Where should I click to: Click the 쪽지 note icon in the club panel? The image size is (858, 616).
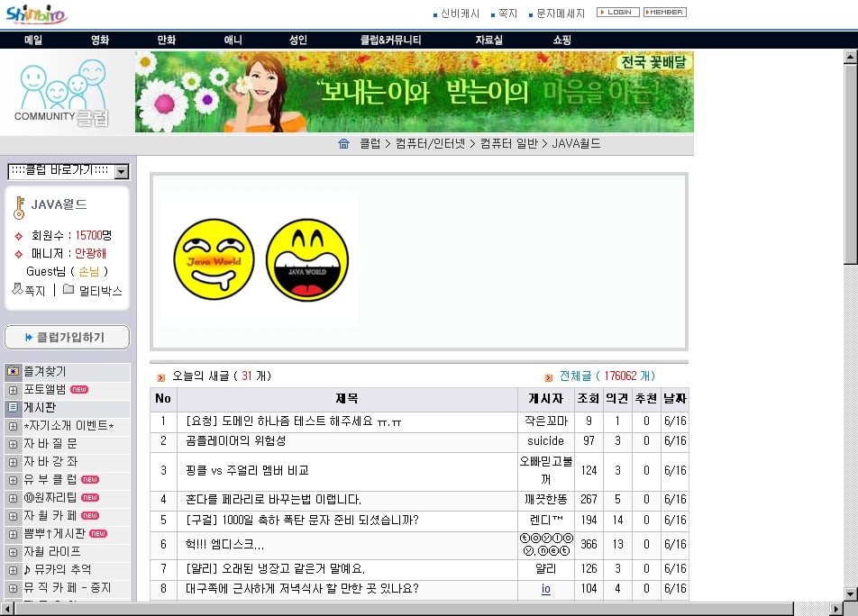[x=17, y=288]
